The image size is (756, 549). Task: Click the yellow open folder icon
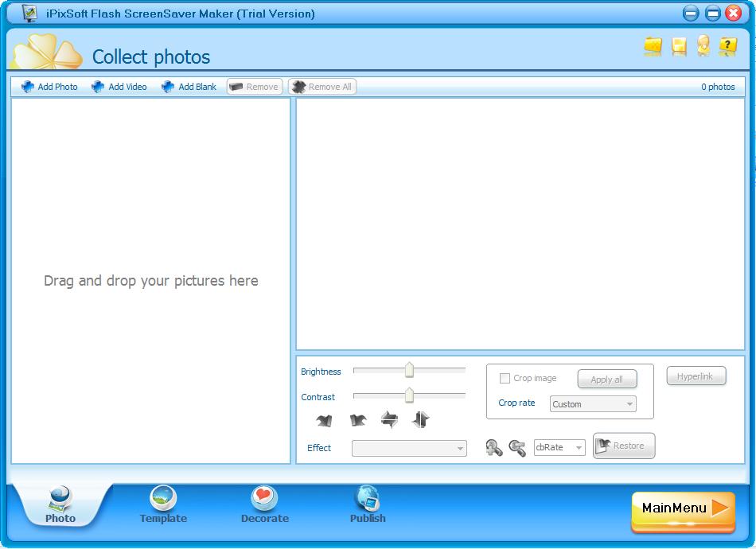653,47
